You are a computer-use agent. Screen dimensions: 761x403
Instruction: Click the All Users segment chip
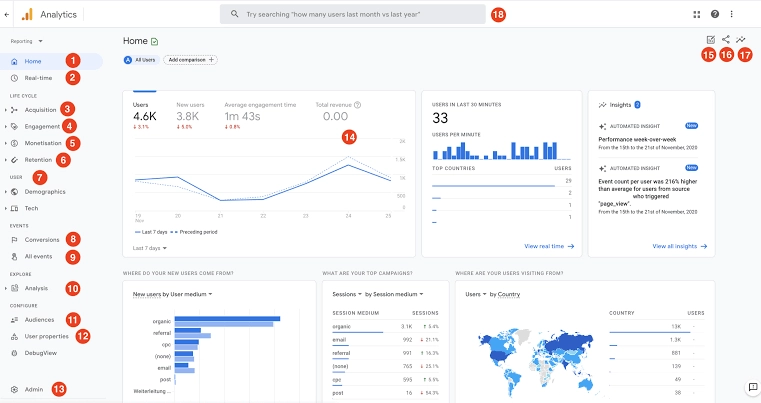point(140,60)
